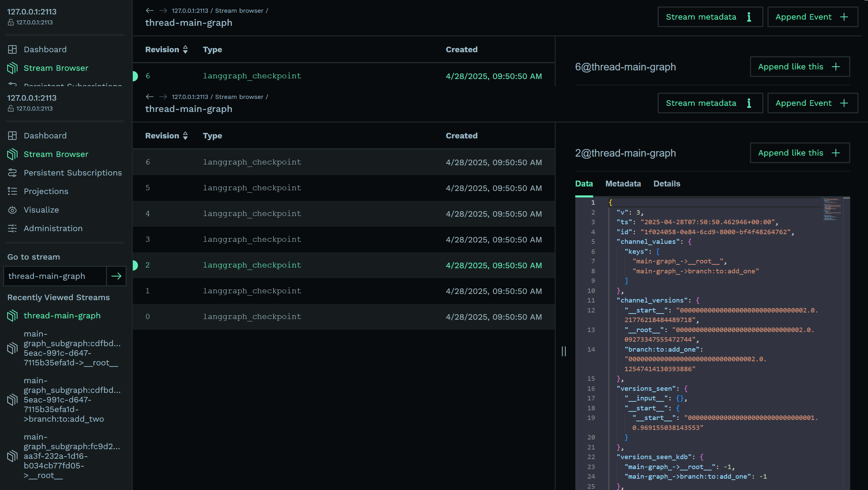Submit the Go to stream arrow
The height and width of the screenshot is (490, 868).
pyautogui.click(x=116, y=276)
